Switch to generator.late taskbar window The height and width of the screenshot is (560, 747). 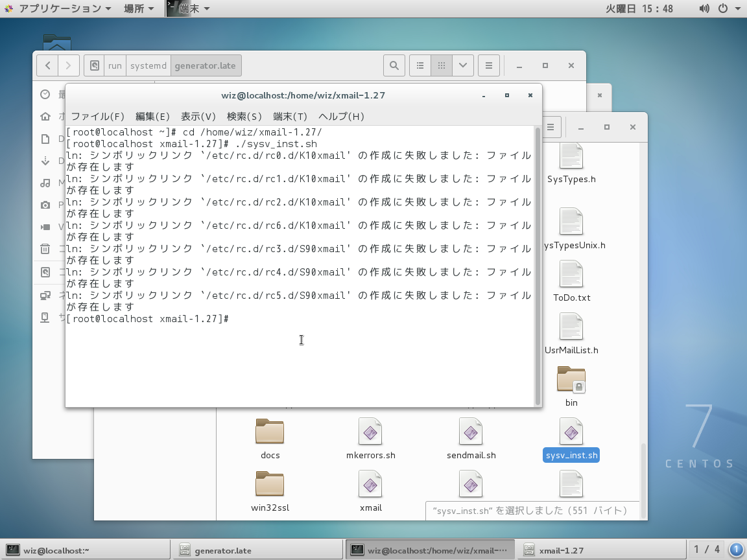257,550
